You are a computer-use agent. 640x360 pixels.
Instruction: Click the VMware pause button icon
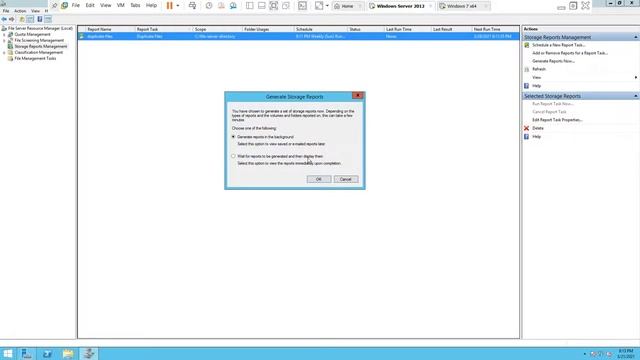(x=170, y=6)
